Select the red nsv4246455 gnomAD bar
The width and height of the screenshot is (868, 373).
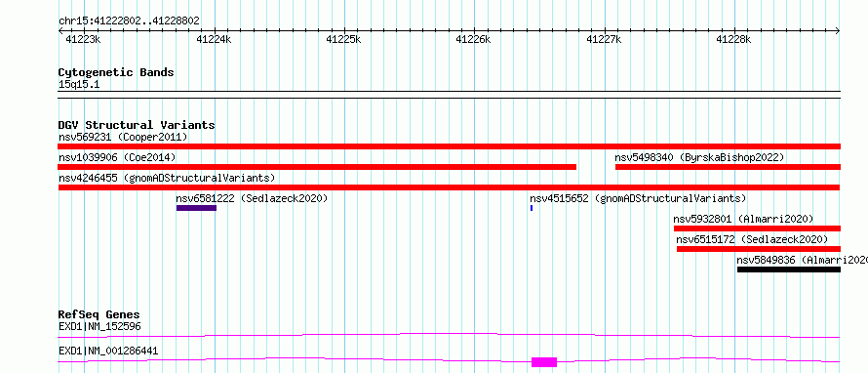(450, 187)
